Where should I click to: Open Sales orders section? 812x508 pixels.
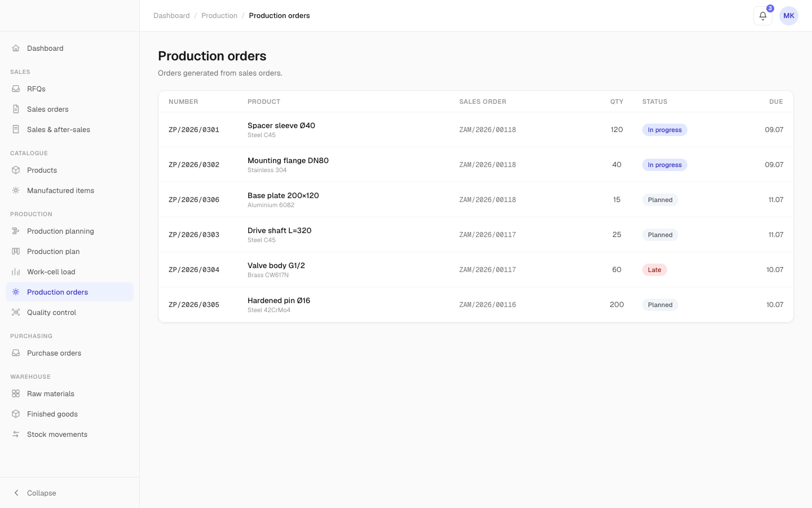(69, 109)
